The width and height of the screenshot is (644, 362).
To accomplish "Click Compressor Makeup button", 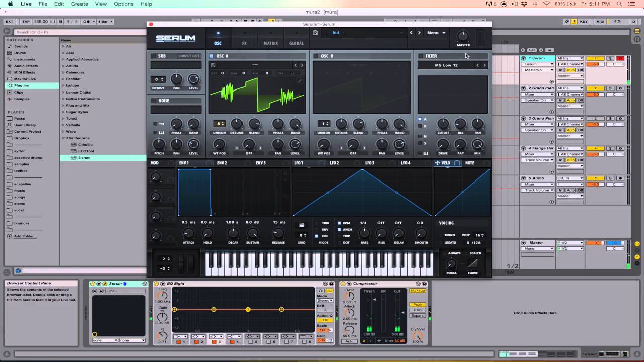I will [418, 291].
